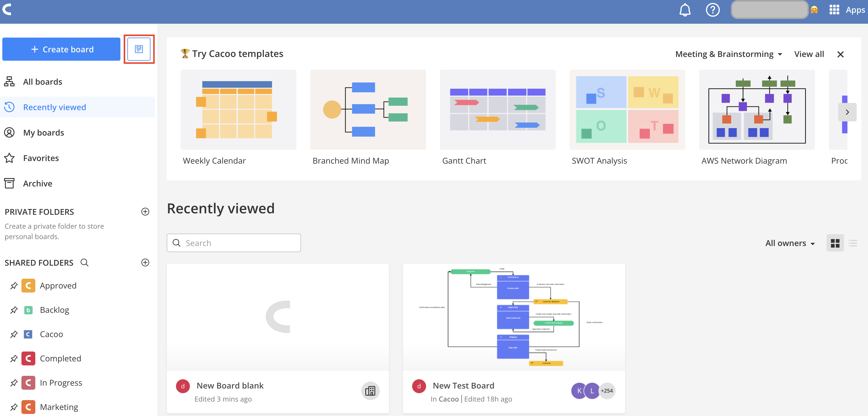
Task: Unpin the Cacoo folder
Action: click(14, 334)
